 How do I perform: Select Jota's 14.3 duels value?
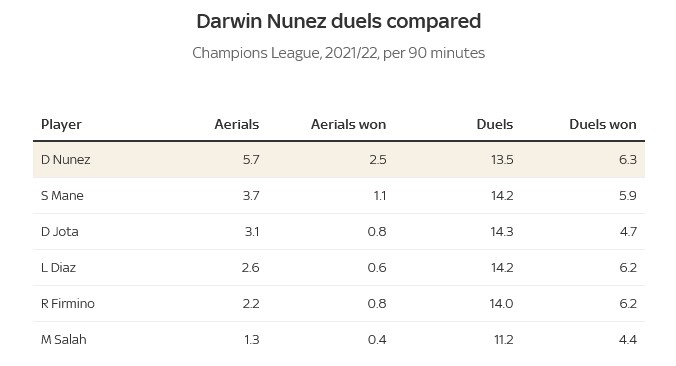tap(502, 232)
